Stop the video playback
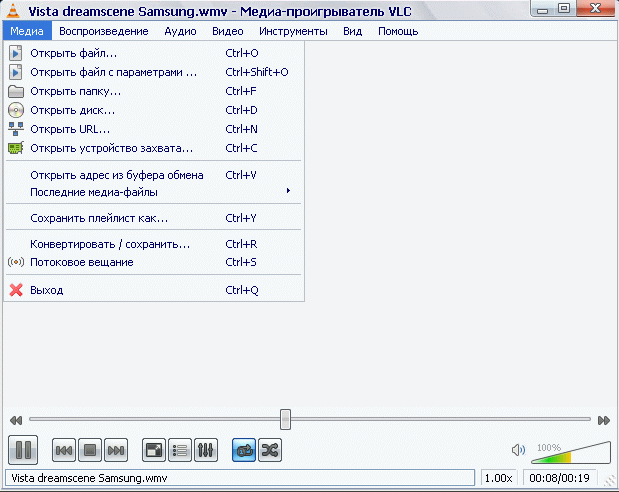The width and height of the screenshot is (619, 492). pos(90,450)
